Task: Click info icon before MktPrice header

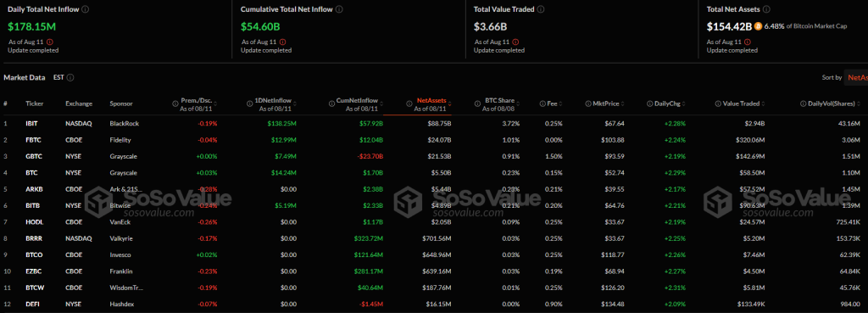Action: pyautogui.click(x=588, y=103)
